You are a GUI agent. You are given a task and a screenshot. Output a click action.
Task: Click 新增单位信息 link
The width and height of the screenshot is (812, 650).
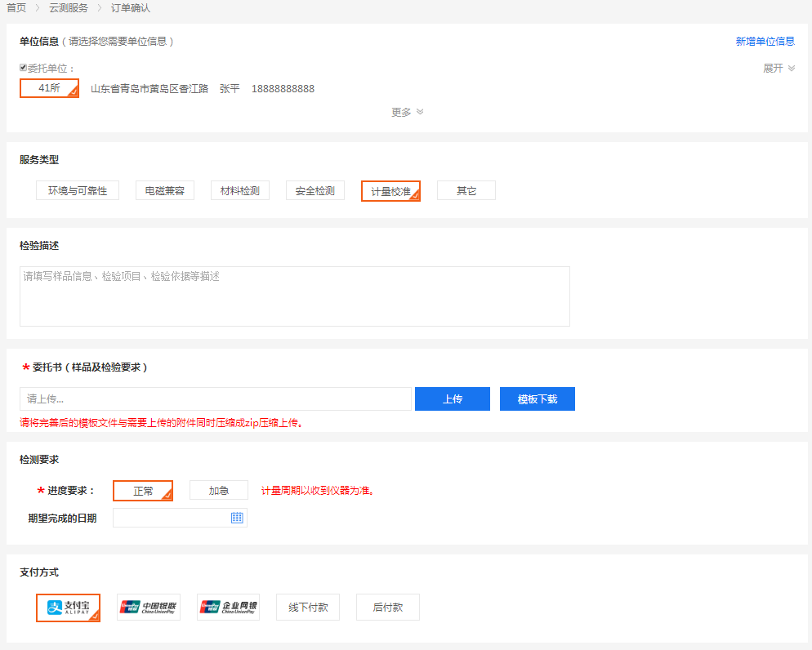point(765,42)
